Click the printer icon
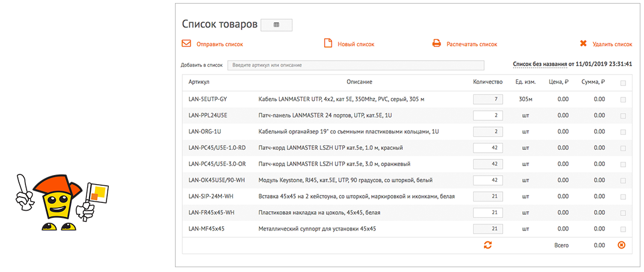 click(437, 44)
